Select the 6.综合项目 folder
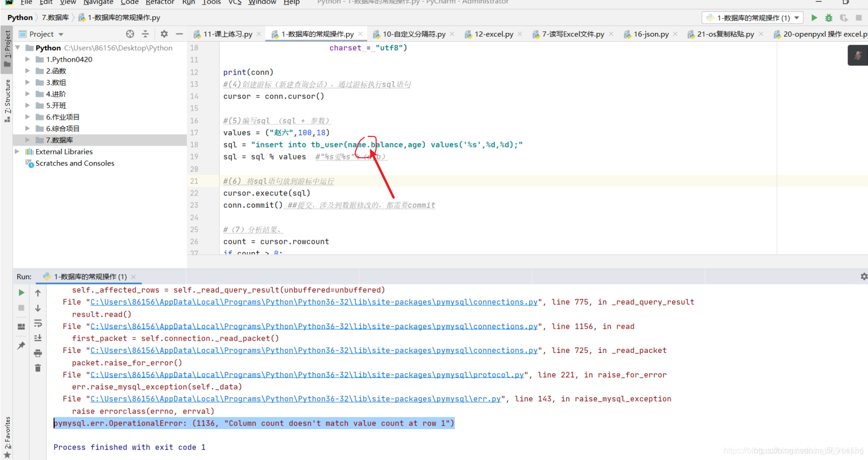 click(x=63, y=129)
